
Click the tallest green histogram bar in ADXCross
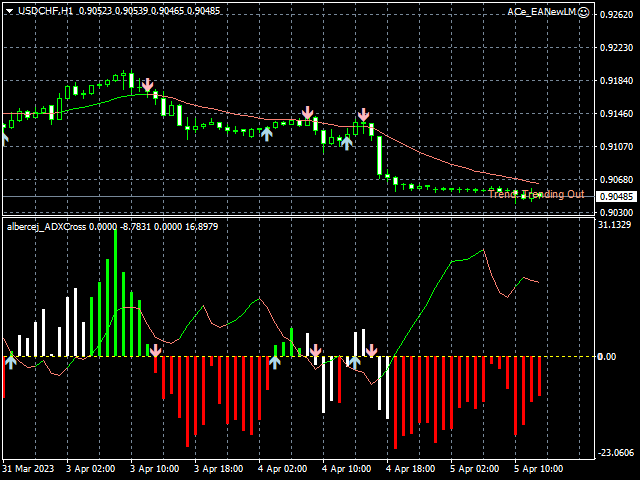click(115, 292)
